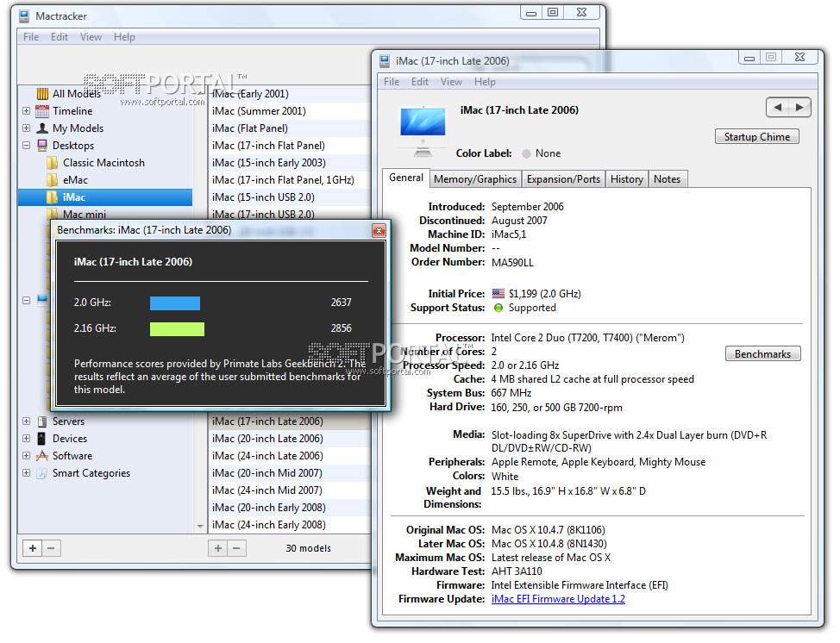Screen dimensions: 840x643
Task: Click the Color Label None swatch
Action: coord(527,153)
